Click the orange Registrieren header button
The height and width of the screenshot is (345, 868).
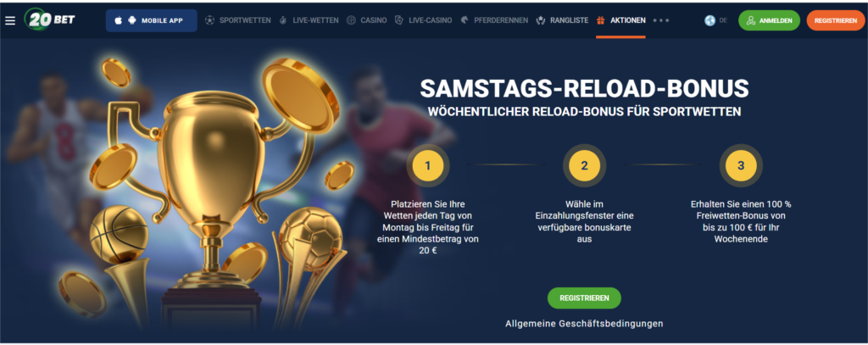[835, 20]
